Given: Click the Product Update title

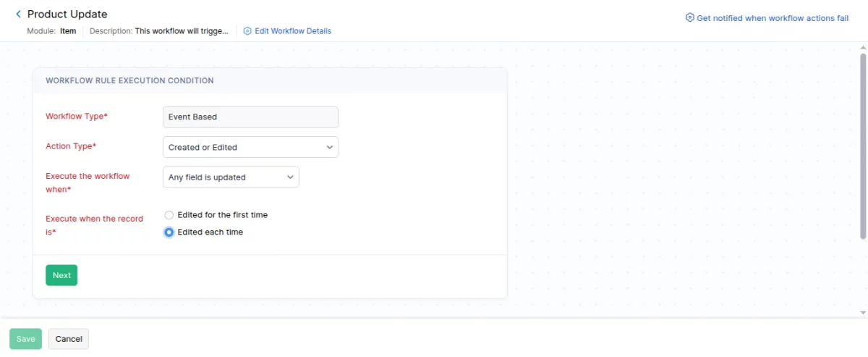Looking at the screenshot, I should tap(67, 14).
